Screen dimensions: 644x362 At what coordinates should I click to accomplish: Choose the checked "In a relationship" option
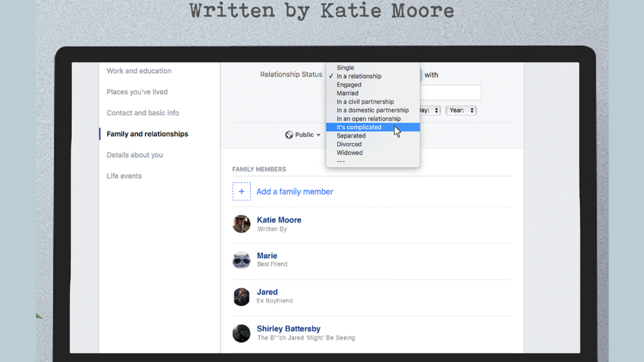point(359,76)
